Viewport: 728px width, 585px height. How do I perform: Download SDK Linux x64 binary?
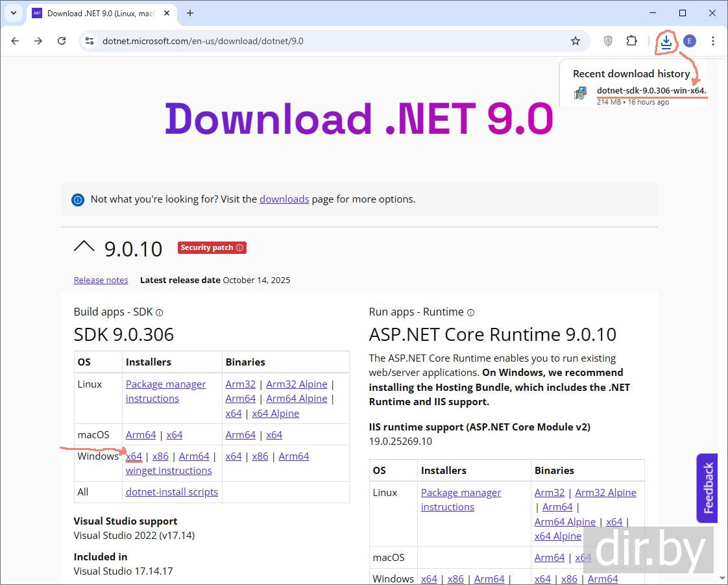pyautogui.click(x=234, y=414)
